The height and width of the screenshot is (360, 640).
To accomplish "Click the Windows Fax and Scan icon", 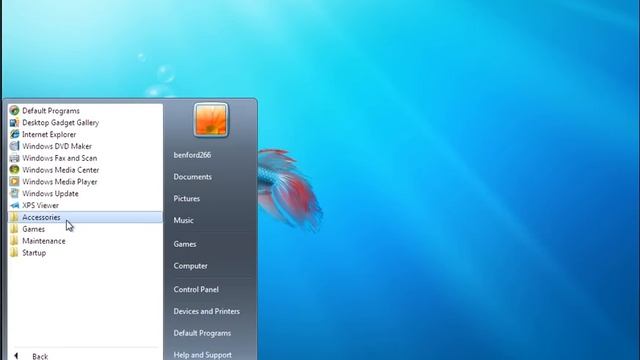I will point(15,158).
